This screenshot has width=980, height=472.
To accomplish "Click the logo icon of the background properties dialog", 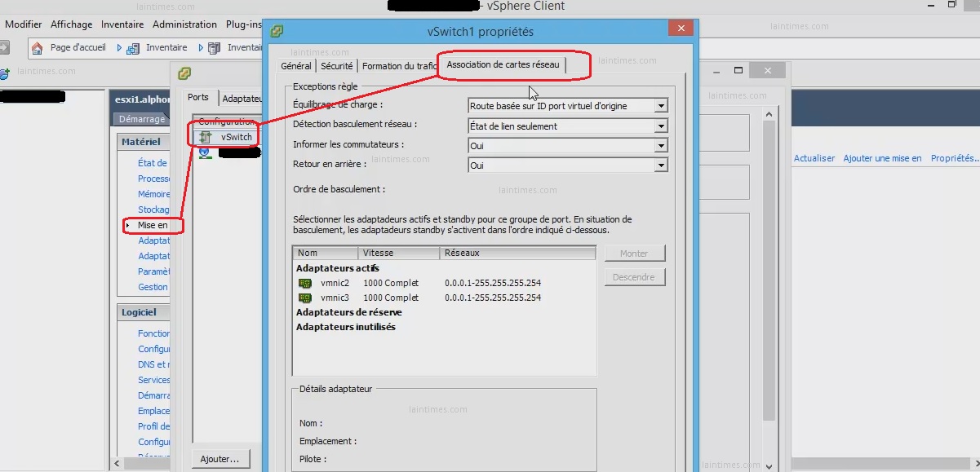I will pos(184,73).
